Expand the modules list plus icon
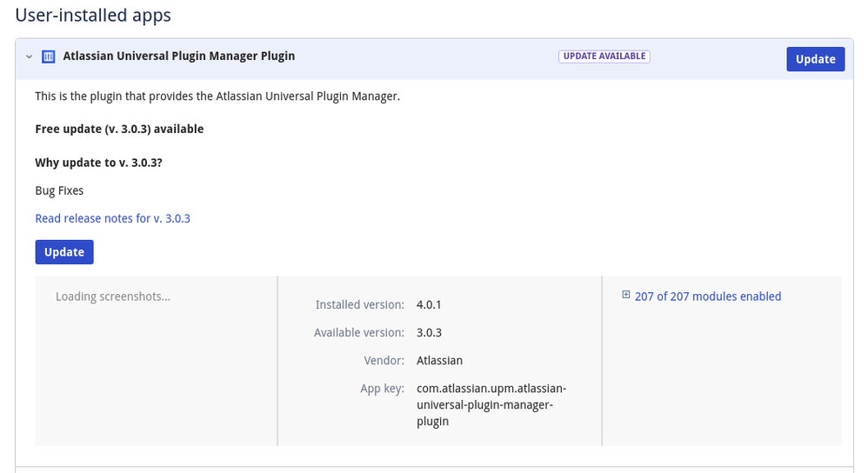This screenshot has width=868, height=473. click(625, 295)
